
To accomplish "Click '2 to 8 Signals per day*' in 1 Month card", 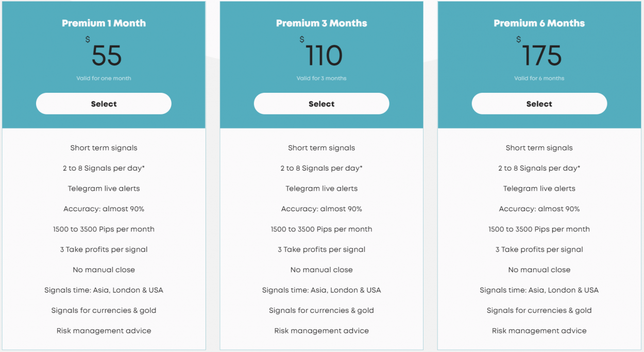I will tap(104, 168).
